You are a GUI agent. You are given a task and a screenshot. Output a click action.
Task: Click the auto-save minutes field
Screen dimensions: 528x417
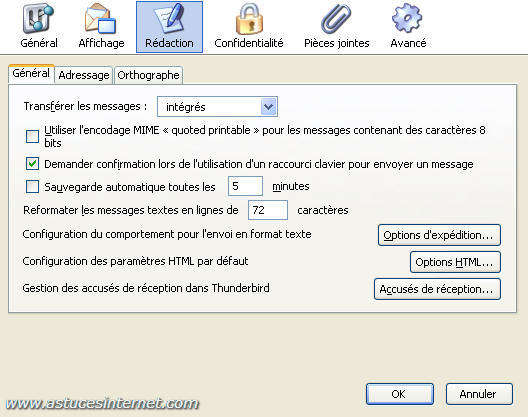tap(245, 186)
